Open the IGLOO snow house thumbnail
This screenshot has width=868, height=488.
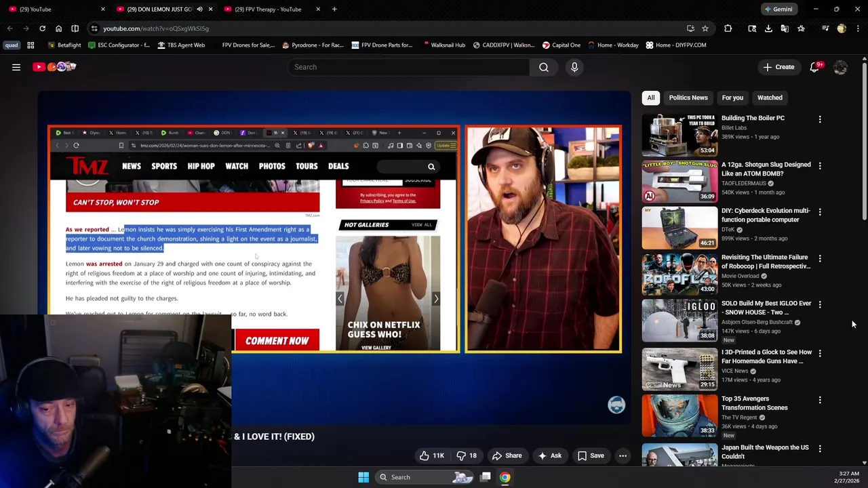click(x=679, y=320)
